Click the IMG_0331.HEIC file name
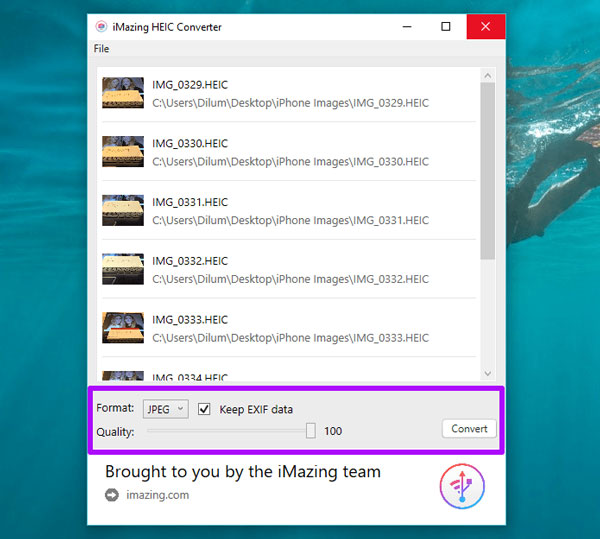The height and width of the screenshot is (539, 600). pos(190,202)
